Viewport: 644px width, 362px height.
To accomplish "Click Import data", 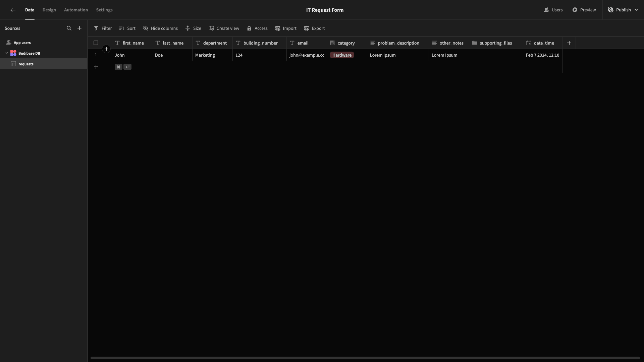I will 286,28.
